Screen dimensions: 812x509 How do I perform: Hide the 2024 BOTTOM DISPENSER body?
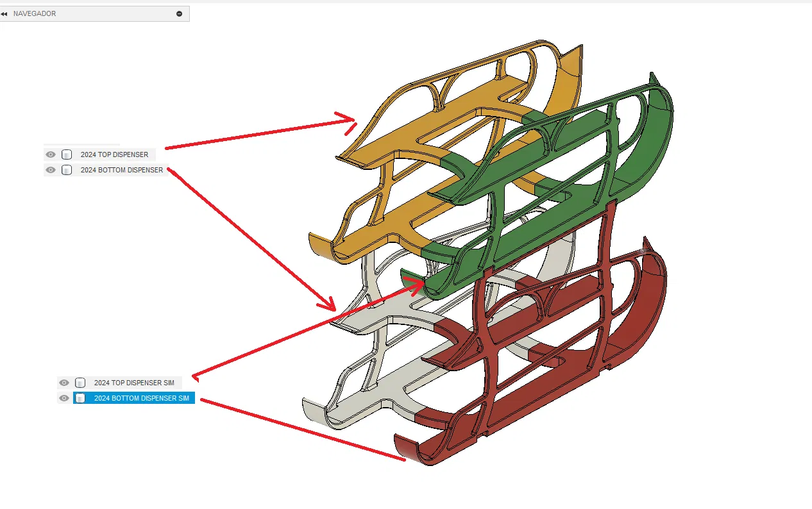coord(51,170)
